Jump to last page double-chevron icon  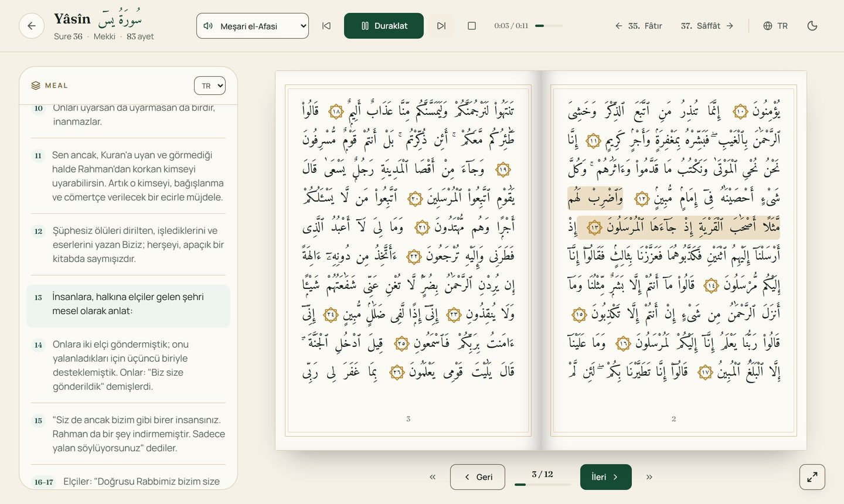(649, 477)
